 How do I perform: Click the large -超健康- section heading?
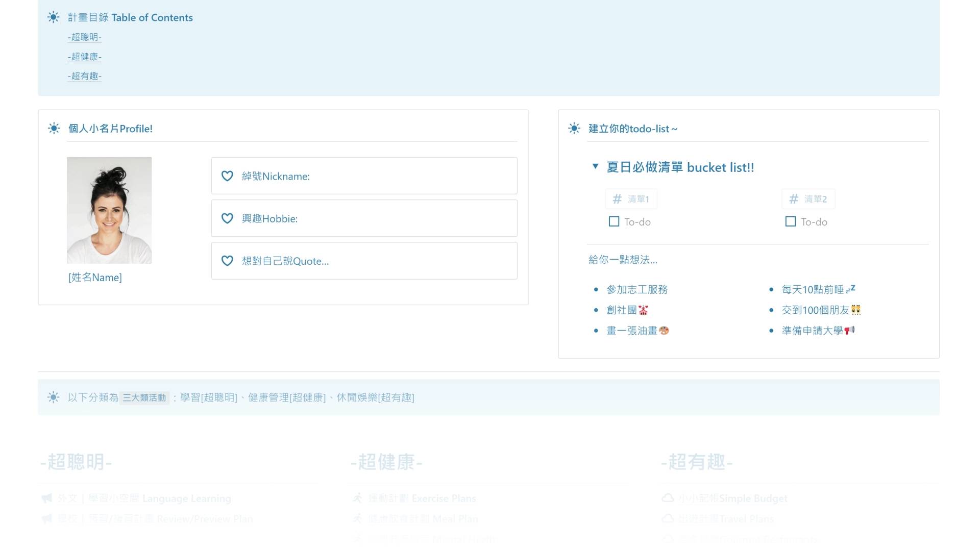pyautogui.click(x=386, y=462)
